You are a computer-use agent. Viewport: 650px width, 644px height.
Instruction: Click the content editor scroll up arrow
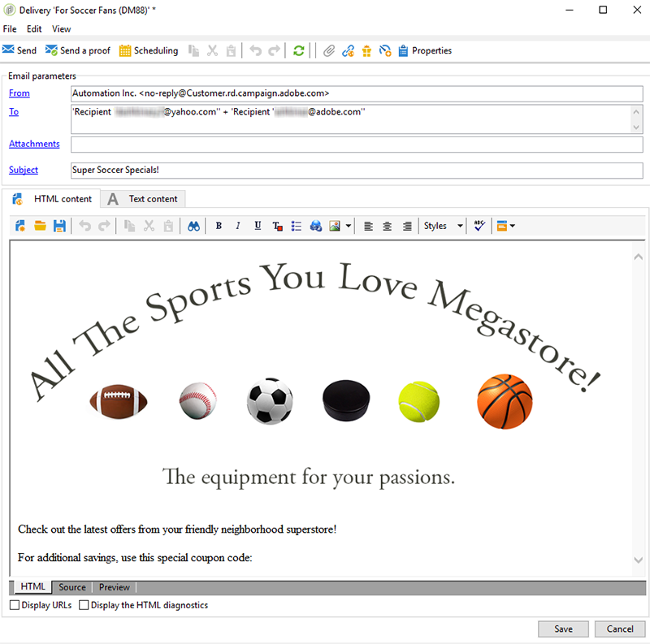click(x=639, y=257)
